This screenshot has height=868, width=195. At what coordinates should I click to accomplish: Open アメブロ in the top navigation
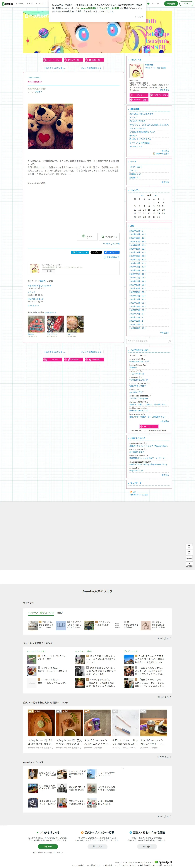(x=42, y=4)
